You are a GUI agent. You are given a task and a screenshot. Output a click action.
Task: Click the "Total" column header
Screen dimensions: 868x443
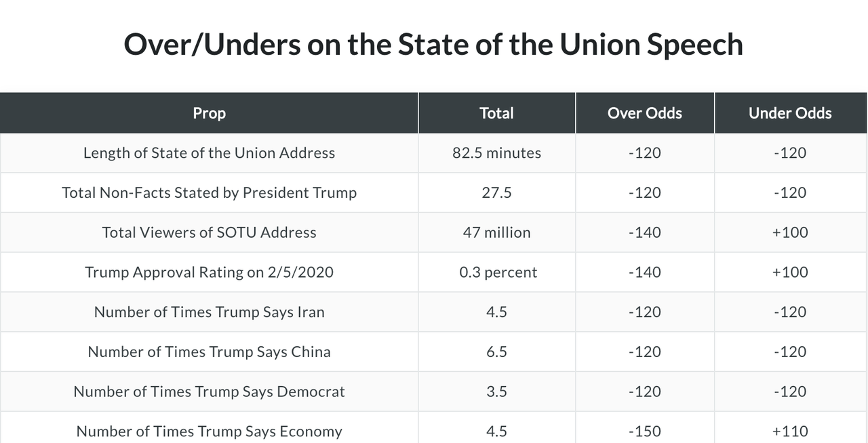[x=496, y=113]
